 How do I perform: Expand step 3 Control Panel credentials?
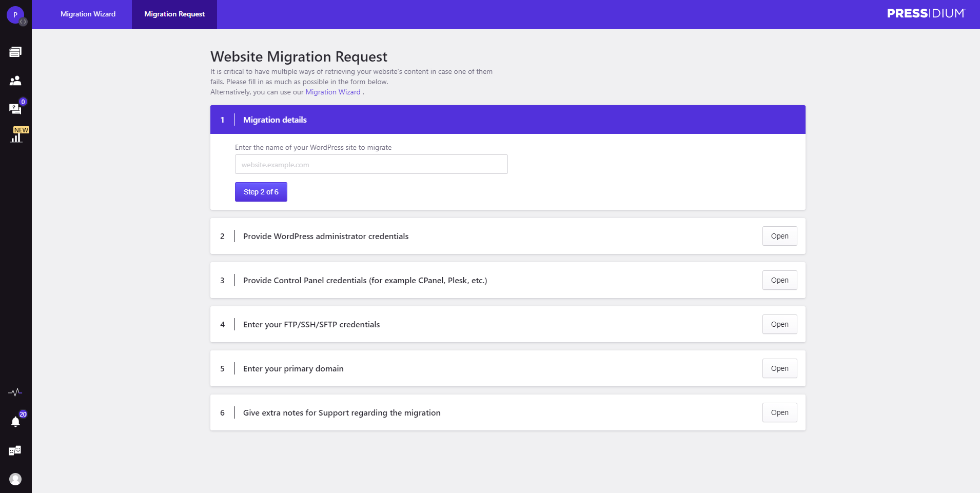click(x=779, y=280)
